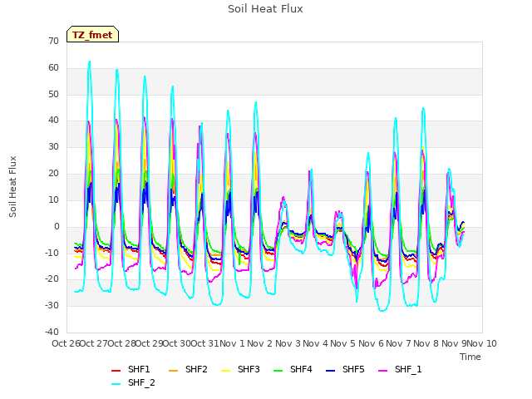Click the Oct 29 x-axis tick label
532x399 pixels.
tap(150, 343)
